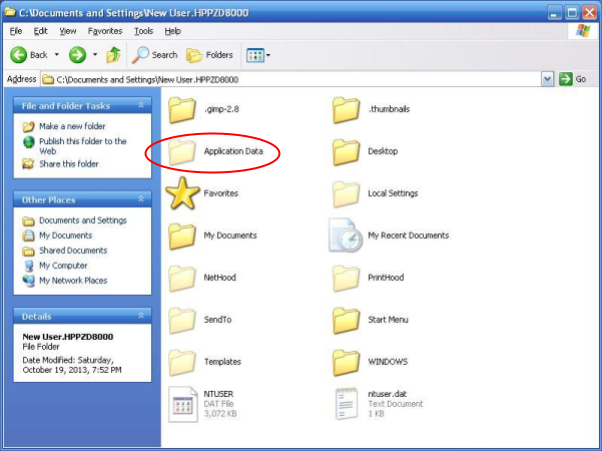Select the My Documents folder in file list
This screenshot has height=451, width=602.
tap(182, 236)
